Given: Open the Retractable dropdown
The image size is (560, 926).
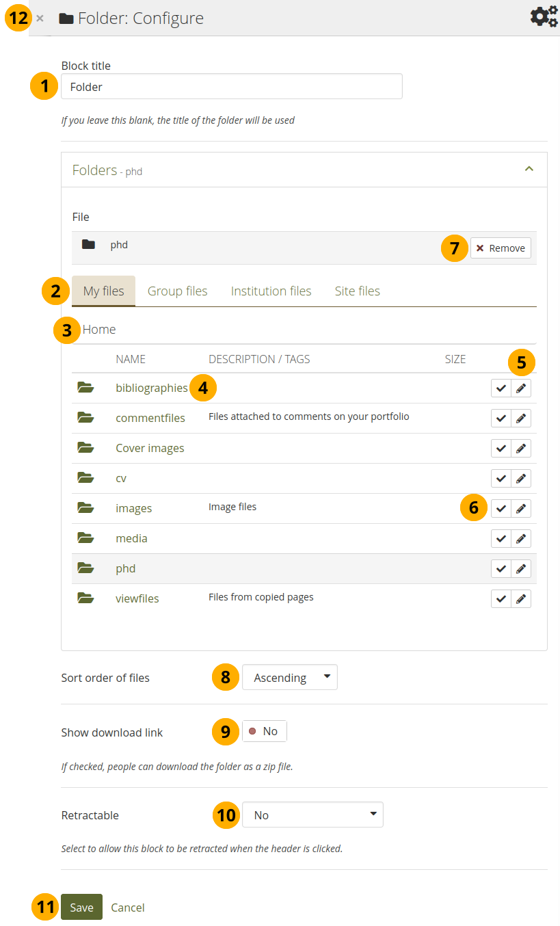Looking at the screenshot, I should pos(312,815).
